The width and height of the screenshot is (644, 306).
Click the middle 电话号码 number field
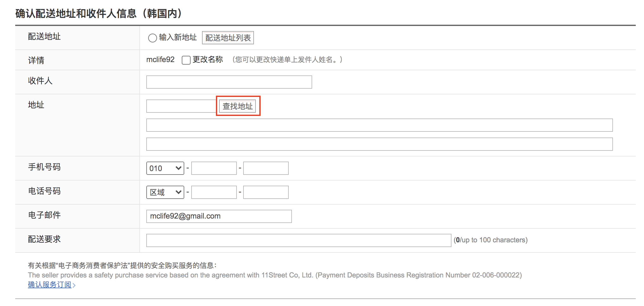pos(214,192)
